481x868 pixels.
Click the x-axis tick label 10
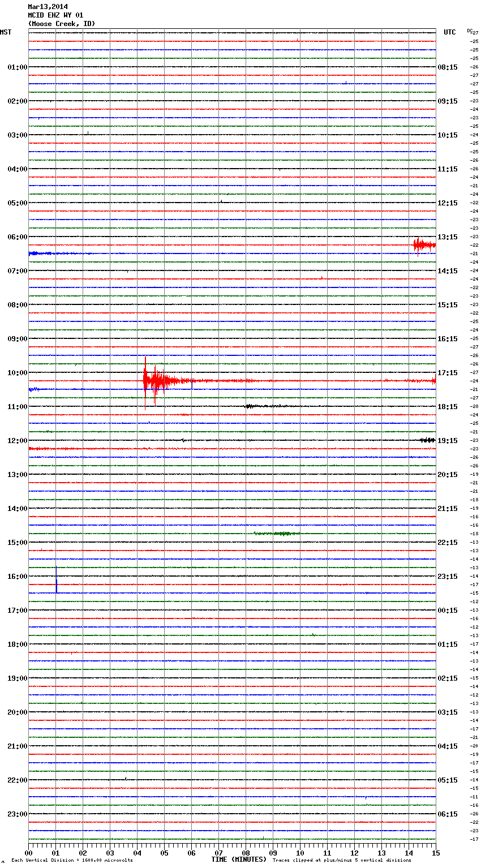tap(300, 853)
